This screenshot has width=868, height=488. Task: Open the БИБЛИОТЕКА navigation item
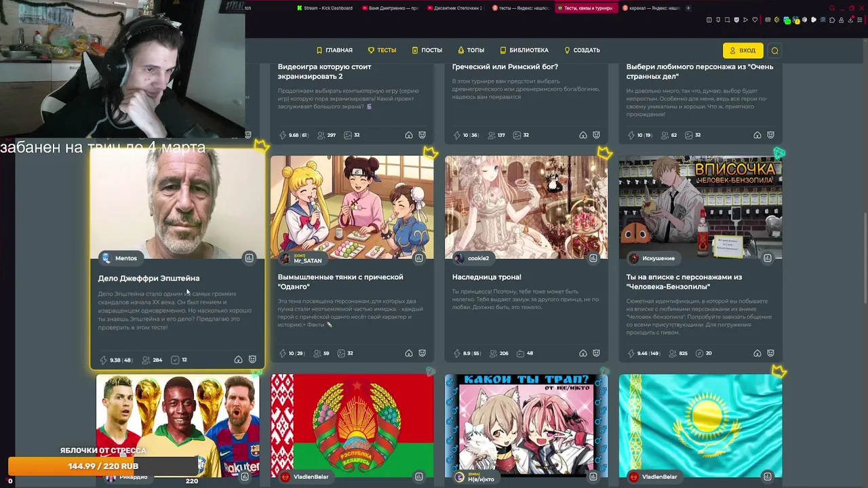[524, 50]
